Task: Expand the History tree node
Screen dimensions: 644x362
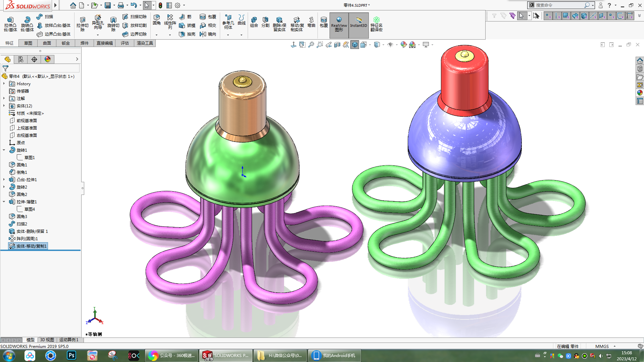Action: [x=4, y=84]
